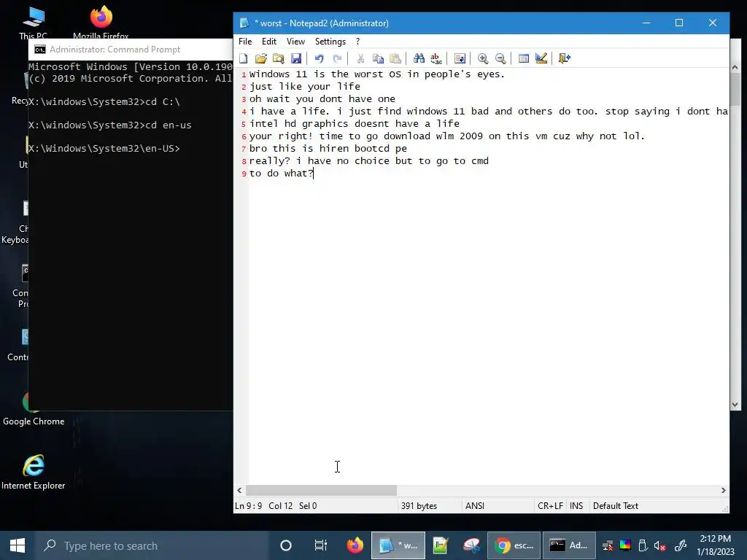Click the vertical scrollbar up arrow
This screenshot has width=747, height=560.
coord(735,68)
